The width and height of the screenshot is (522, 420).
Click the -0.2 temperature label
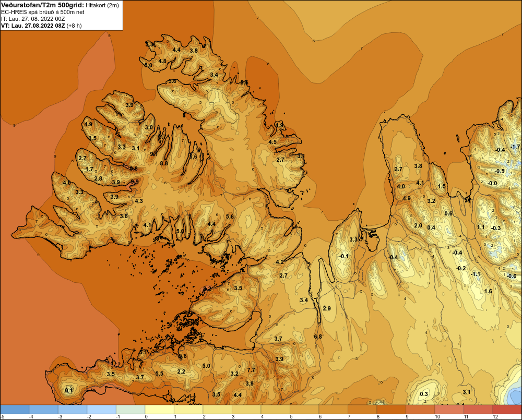click(x=461, y=268)
